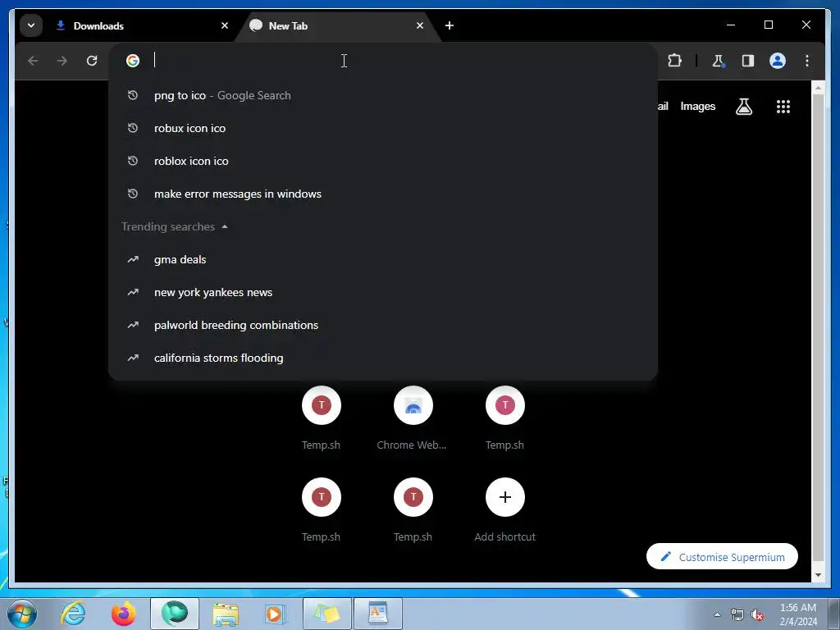Click the page scrollbar up arrow

click(x=818, y=88)
